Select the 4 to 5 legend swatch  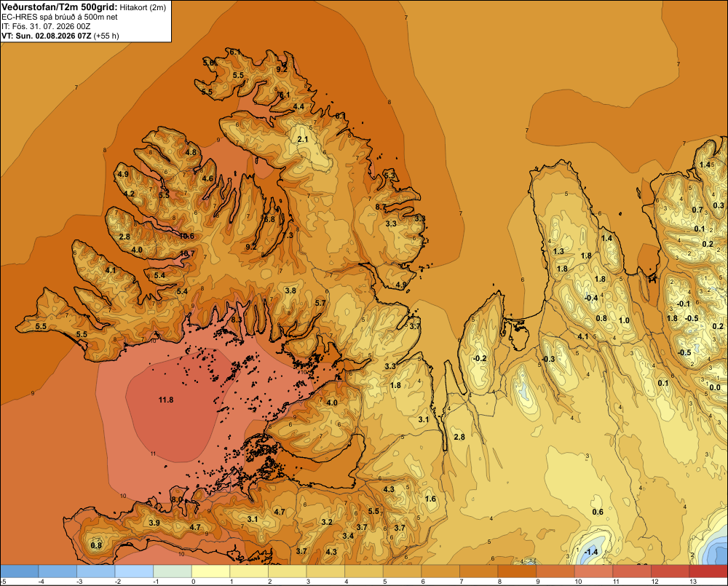(363, 571)
